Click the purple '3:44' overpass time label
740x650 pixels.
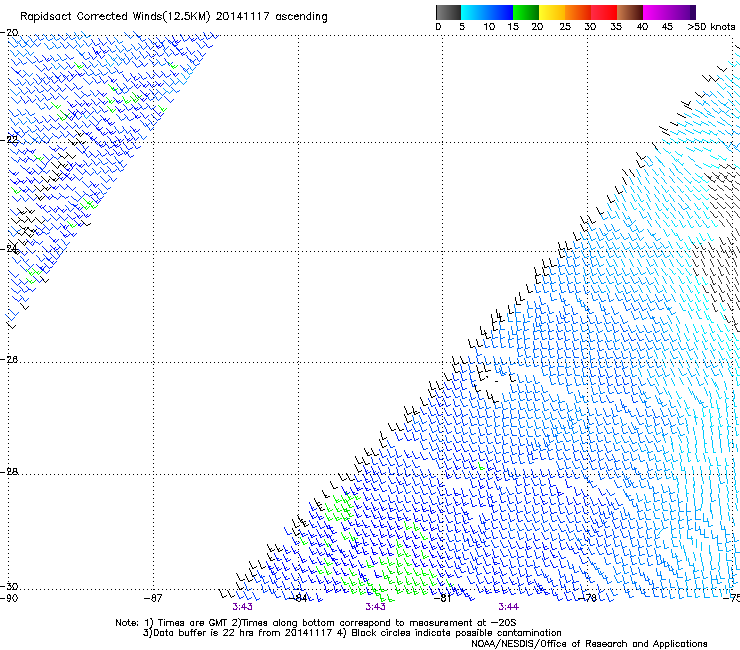508,607
